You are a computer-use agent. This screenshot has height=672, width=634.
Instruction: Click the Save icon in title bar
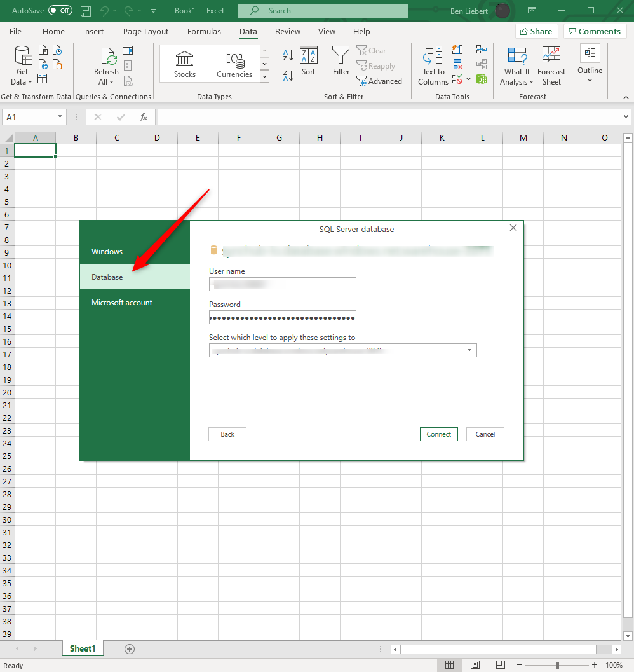pyautogui.click(x=86, y=11)
